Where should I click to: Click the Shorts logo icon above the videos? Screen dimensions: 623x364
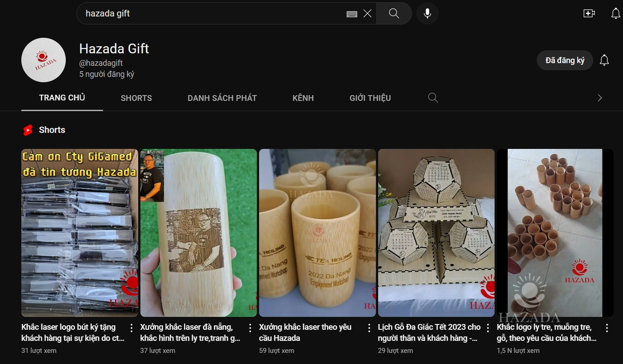point(28,130)
